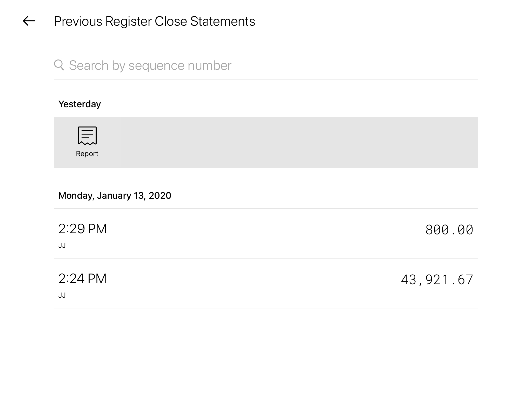The image size is (532, 399).
Task: Click the Monday, January 13, 2020 header
Action: coord(115,196)
